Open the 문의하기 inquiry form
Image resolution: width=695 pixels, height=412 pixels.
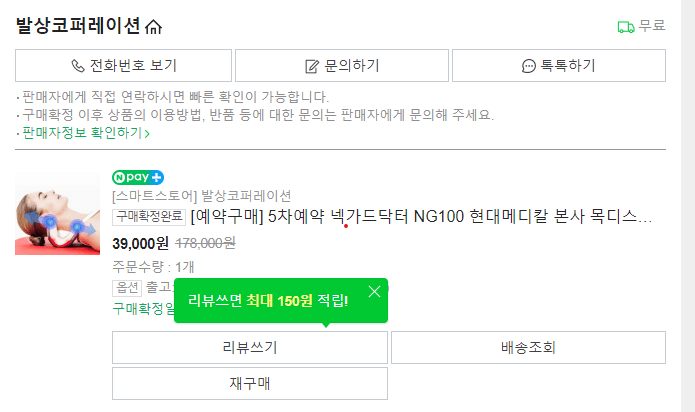point(342,66)
